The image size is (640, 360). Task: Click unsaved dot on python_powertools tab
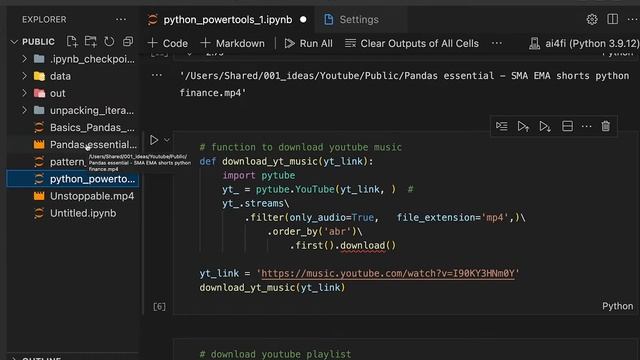(303, 20)
